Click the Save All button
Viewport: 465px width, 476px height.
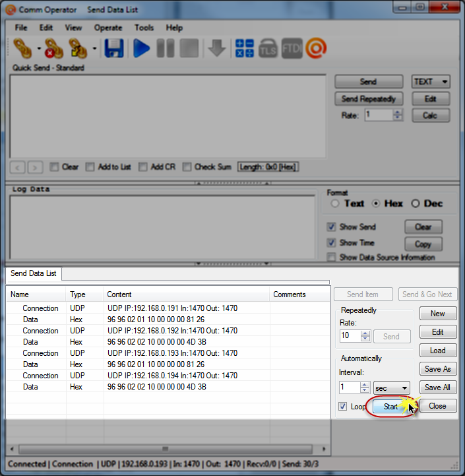click(438, 388)
